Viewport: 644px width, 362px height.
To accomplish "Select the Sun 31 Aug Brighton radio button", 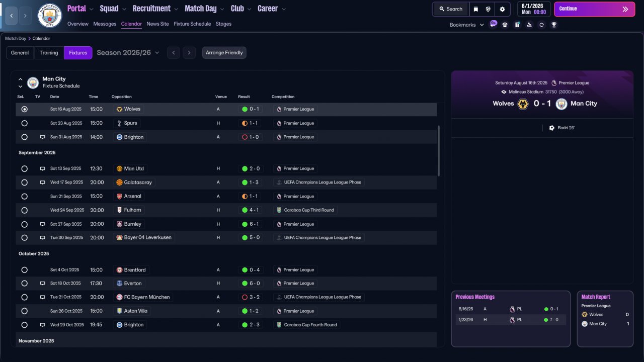I will [x=24, y=137].
